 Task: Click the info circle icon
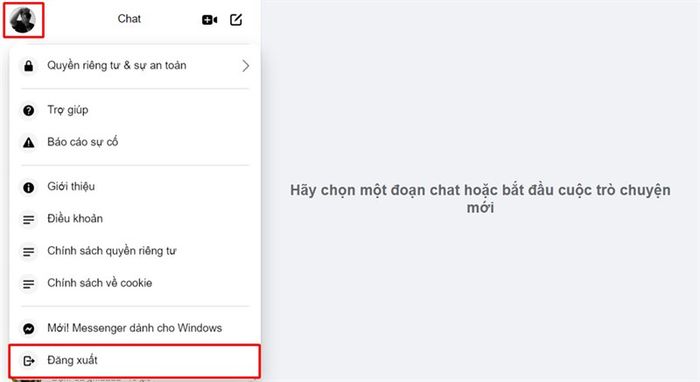pos(29,187)
